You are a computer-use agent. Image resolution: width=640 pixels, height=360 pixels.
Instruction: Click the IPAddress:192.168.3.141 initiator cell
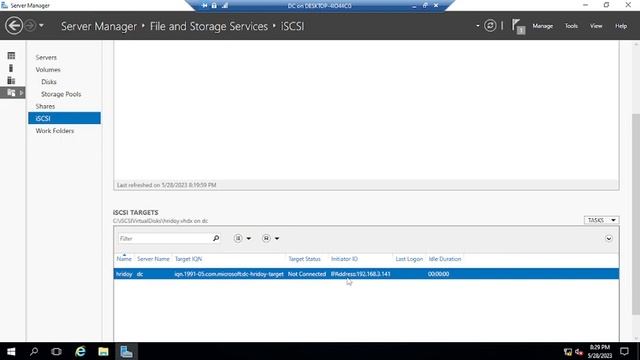click(360, 274)
